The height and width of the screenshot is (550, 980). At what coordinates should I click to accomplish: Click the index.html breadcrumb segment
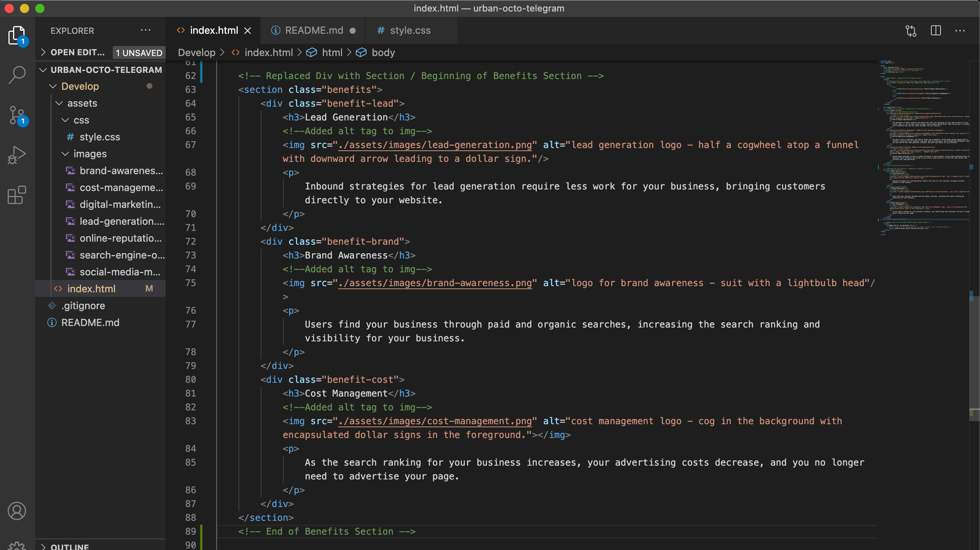(269, 53)
